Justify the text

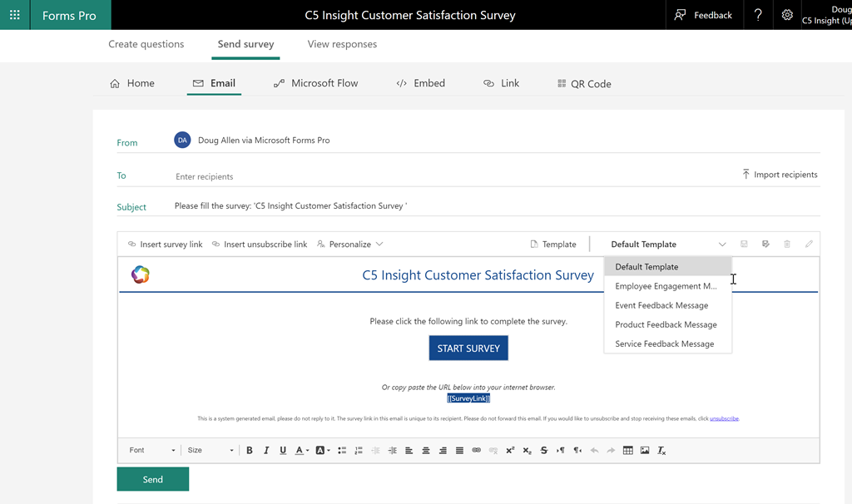(x=459, y=450)
